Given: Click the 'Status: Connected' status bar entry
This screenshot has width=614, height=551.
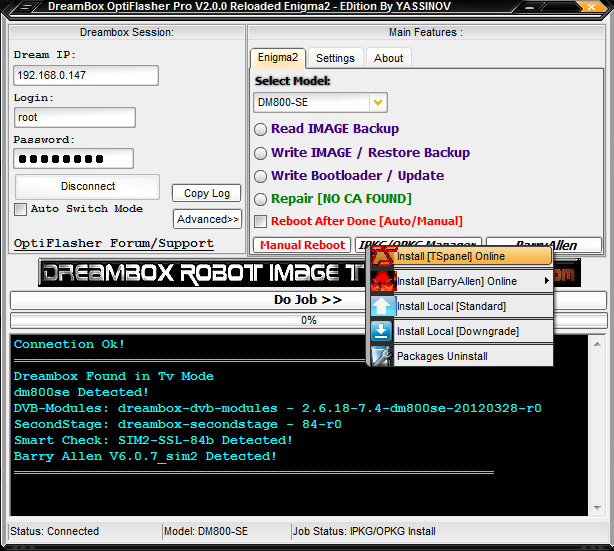Looking at the screenshot, I should (x=54, y=531).
